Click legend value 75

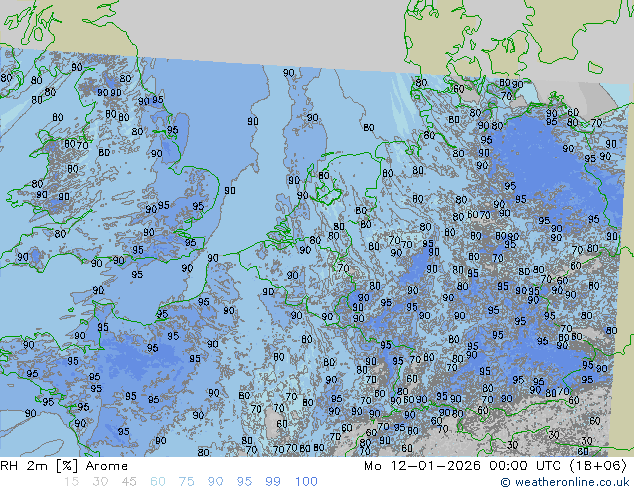point(186,482)
